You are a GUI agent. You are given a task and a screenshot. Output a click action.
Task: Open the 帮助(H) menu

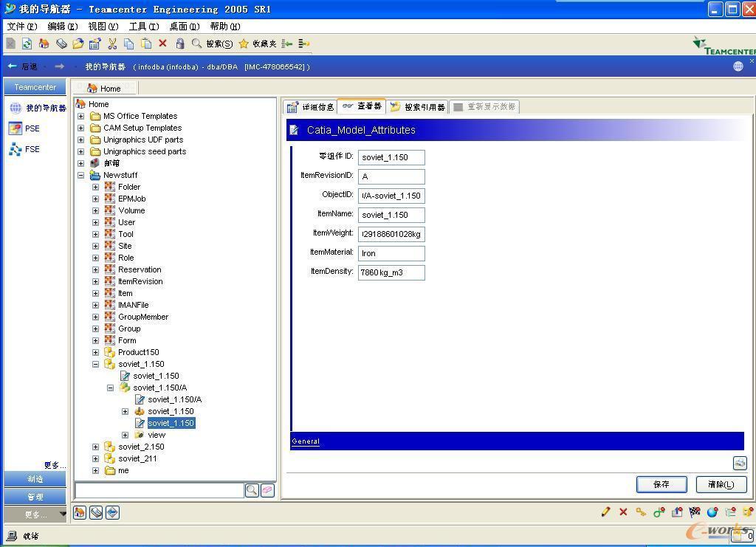coord(225,27)
